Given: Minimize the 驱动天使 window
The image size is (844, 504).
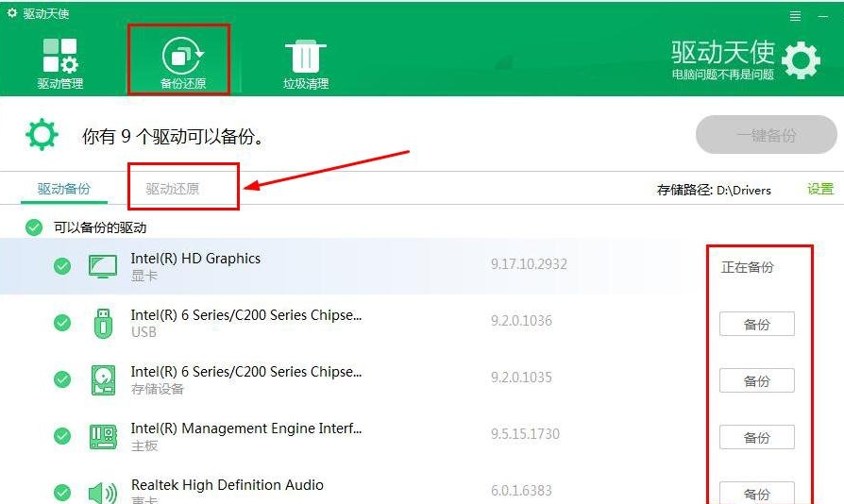Looking at the screenshot, I should [x=823, y=16].
